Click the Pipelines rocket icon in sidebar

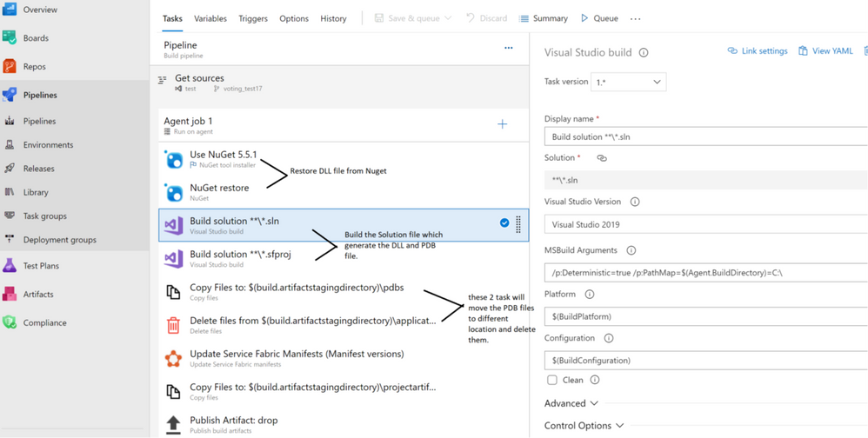(10, 95)
